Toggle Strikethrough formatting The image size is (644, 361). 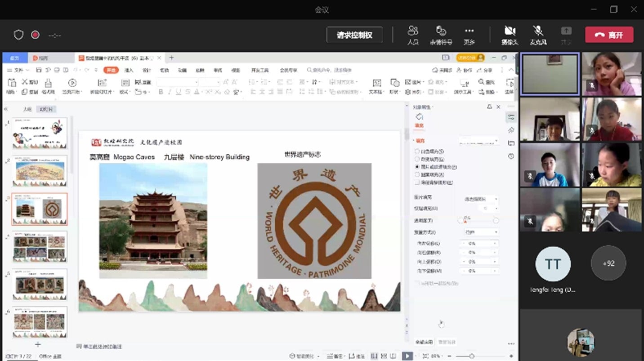click(x=188, y=92)
